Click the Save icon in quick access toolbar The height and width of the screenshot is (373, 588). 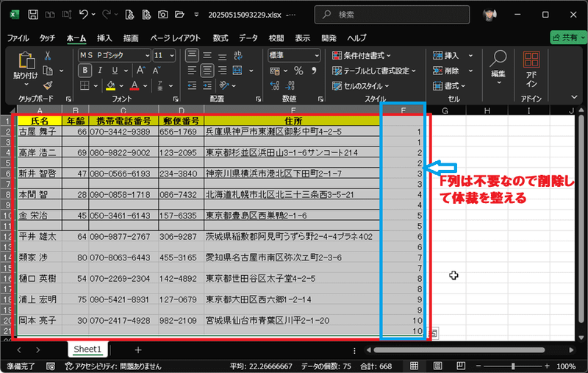point(33,15)
